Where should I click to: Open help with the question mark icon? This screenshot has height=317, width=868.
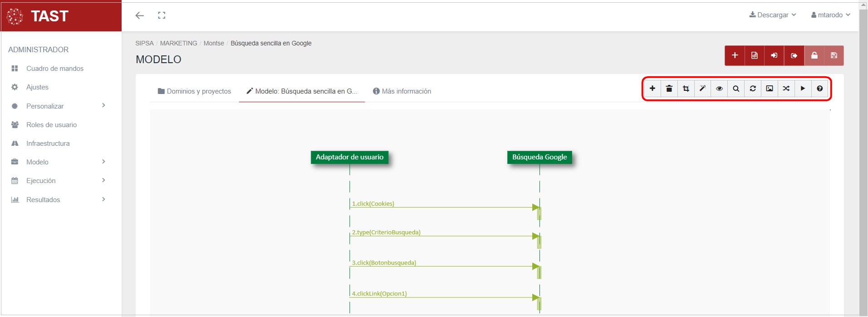pyautogui.click(x=819, y=89)
